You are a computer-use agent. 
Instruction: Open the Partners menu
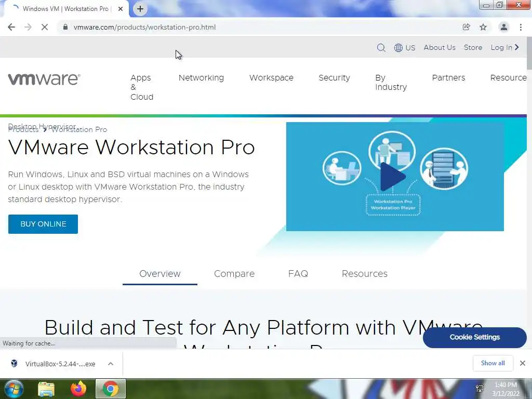coord(448,78)
